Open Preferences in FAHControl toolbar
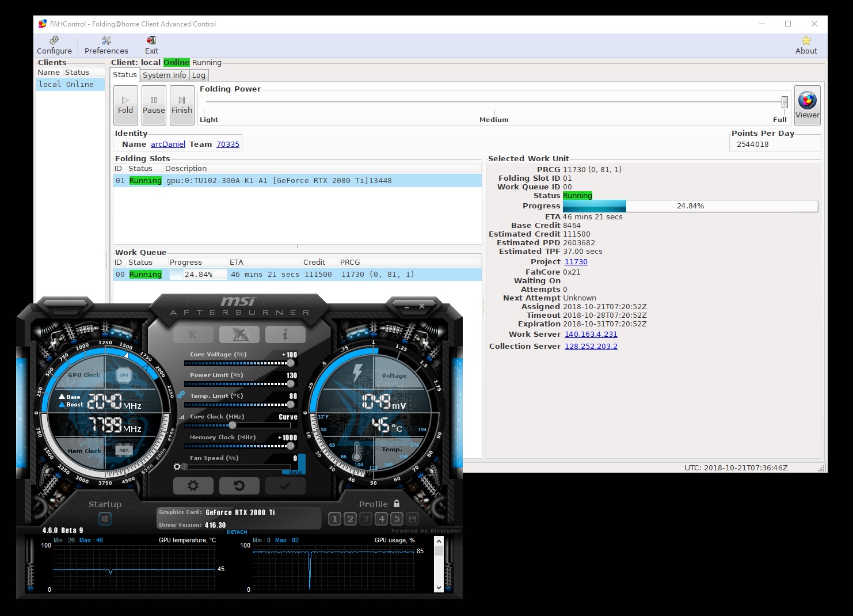This screenshot has height=616, width=853. 106,45
